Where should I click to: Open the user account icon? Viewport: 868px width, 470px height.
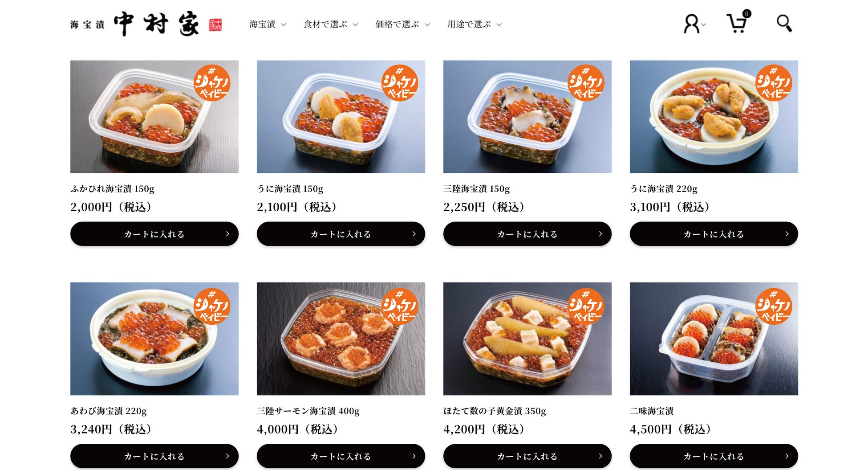click(691, 24)
